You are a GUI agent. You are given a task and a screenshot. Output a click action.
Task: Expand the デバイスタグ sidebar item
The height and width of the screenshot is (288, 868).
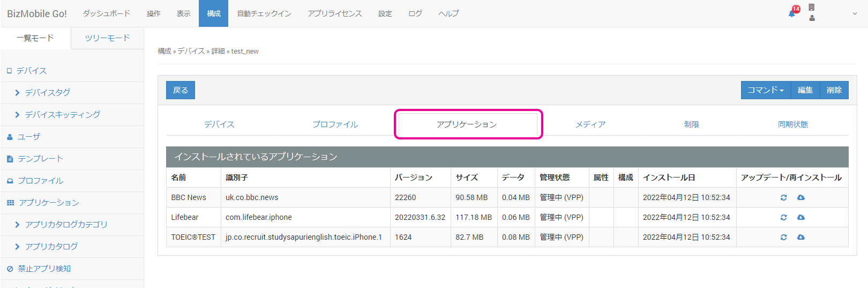tap(47, 93)
